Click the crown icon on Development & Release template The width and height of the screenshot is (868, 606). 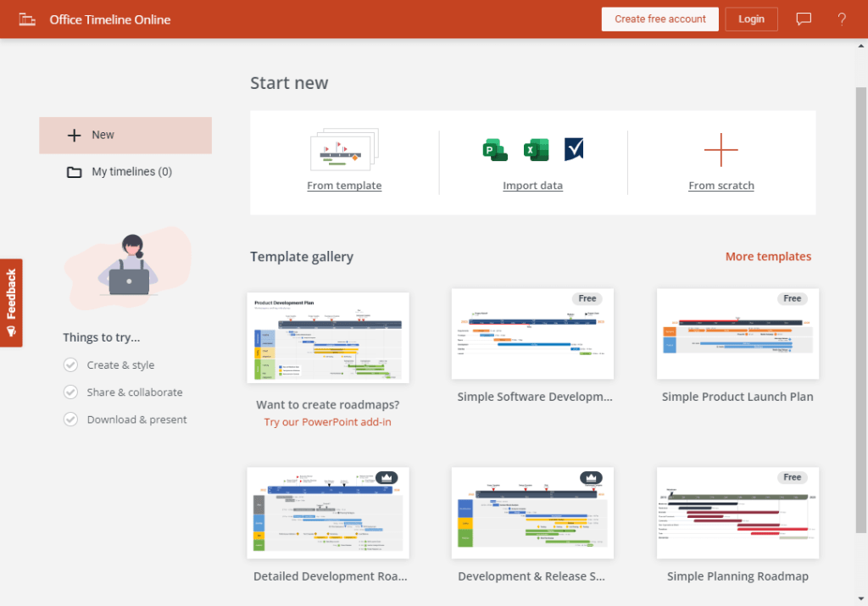[x=591, y=477]
